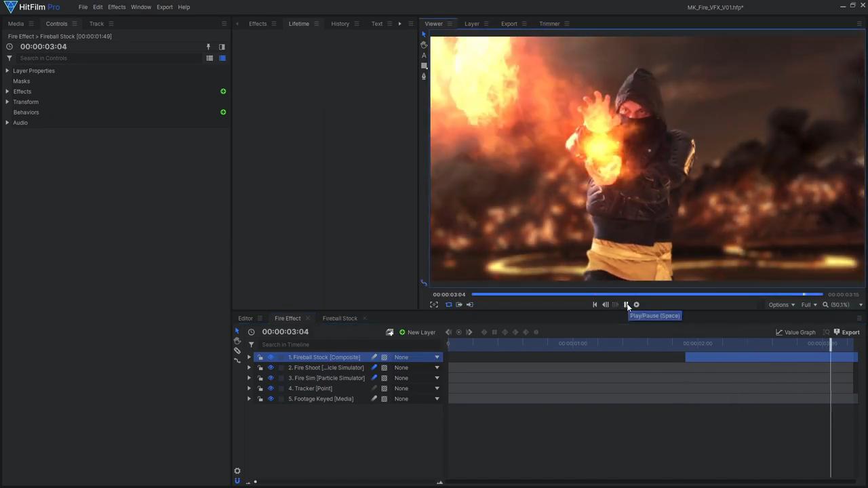Image resolution: width=868 pixels, height=488 pixels.
Task: Toggle motion blur on Fire Sim layer
Action: (x=374, y=378)
